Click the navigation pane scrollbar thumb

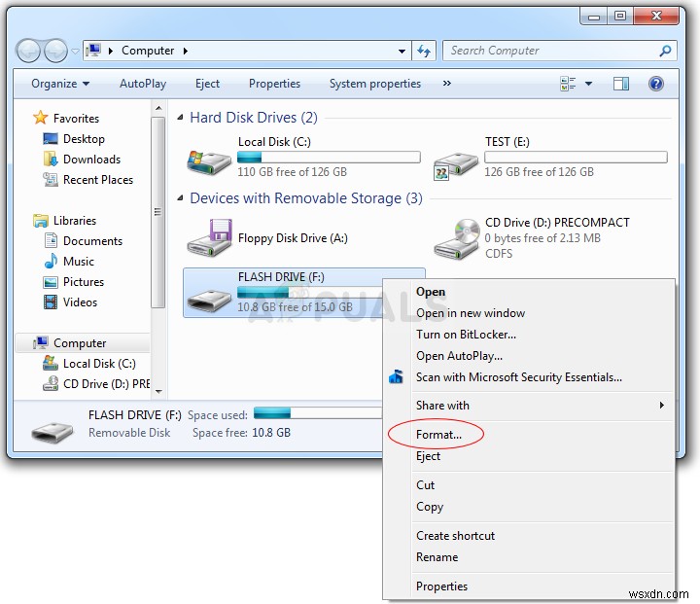[158, 212]
